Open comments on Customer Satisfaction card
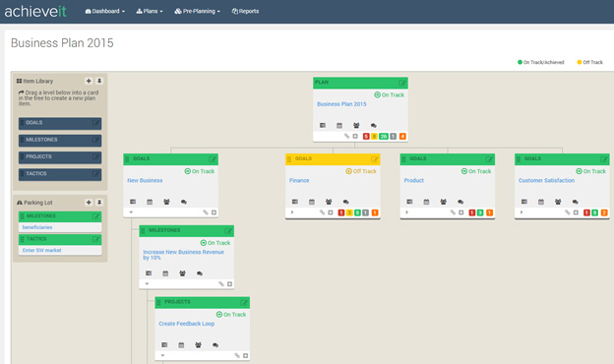The height and width of the screenshot is (364, 614). click(575, 202)
